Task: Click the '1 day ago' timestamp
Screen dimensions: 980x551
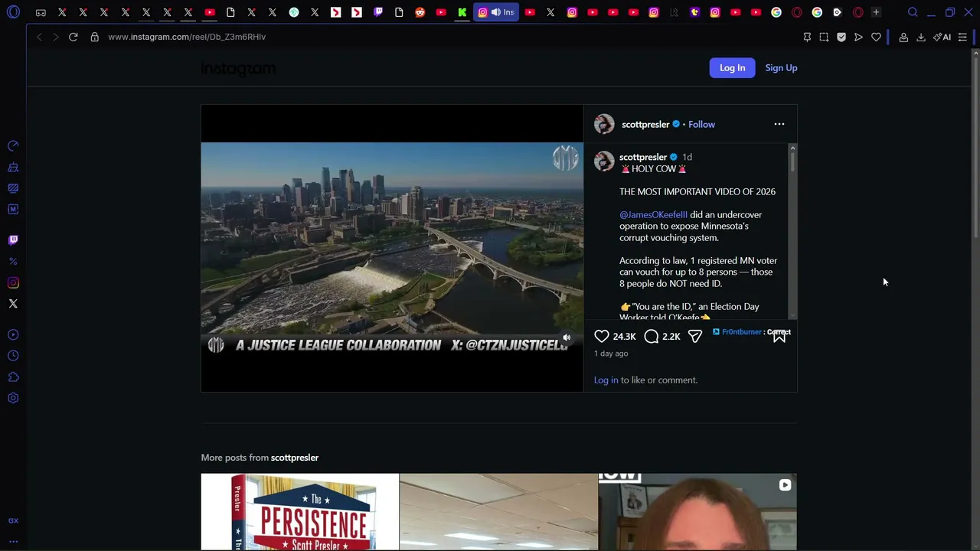Action: 611,354
